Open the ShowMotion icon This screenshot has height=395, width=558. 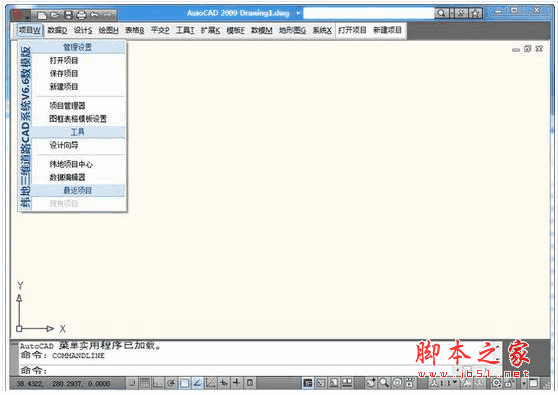tap(410, 383)
